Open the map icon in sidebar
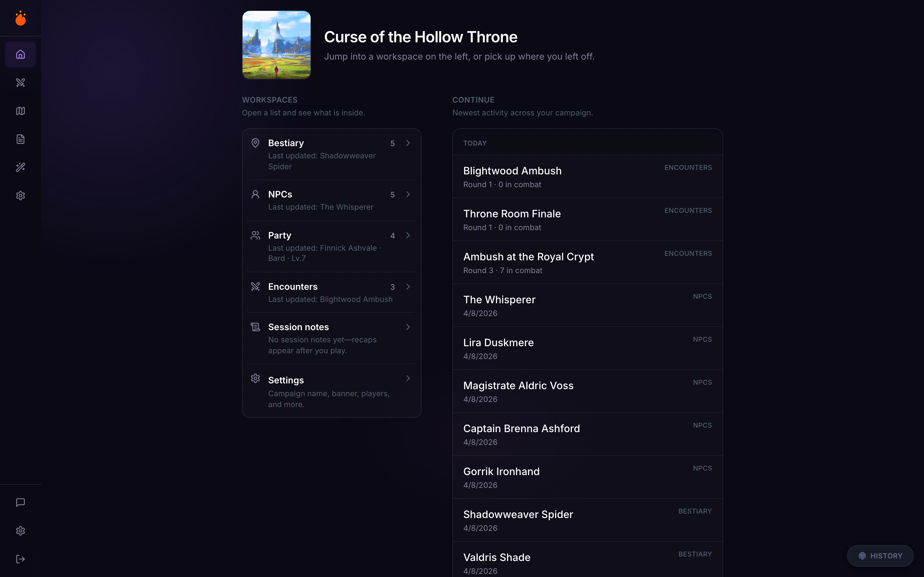924x577 pixels. point(20,111)
